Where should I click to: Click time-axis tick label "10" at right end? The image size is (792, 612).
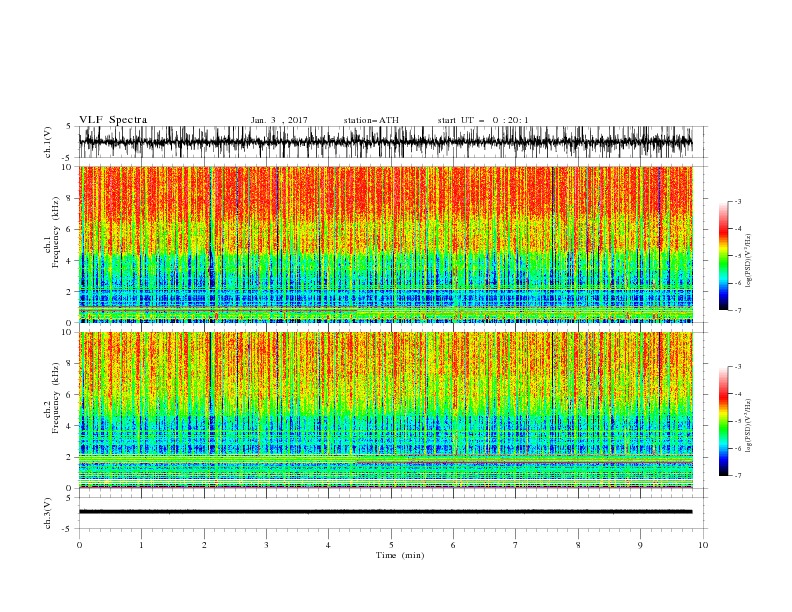click(703, 545)
